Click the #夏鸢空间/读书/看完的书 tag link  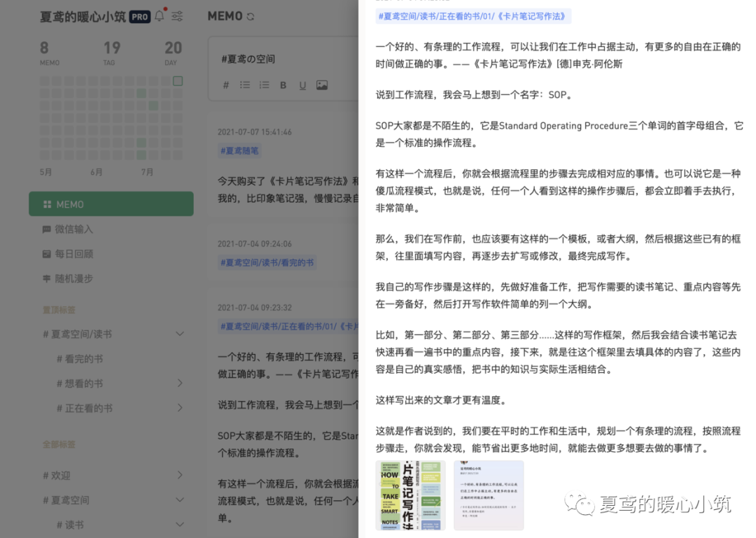tap(267, 262)
